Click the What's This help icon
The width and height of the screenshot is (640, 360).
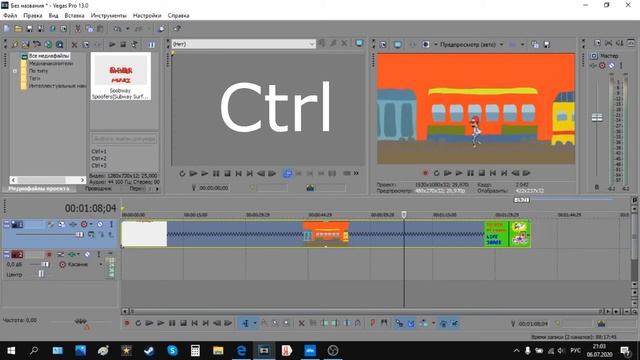177,29
